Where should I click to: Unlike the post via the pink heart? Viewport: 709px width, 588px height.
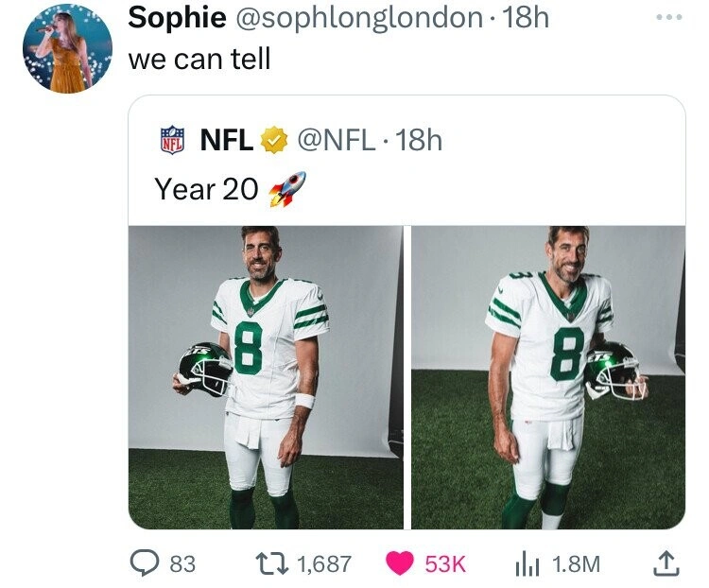coord(401,563)
